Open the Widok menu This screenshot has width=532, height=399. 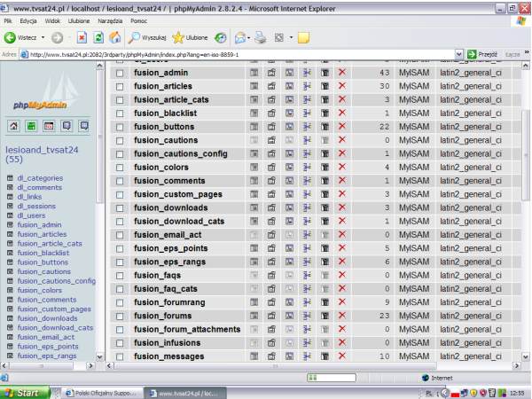(x=52, y=21)
